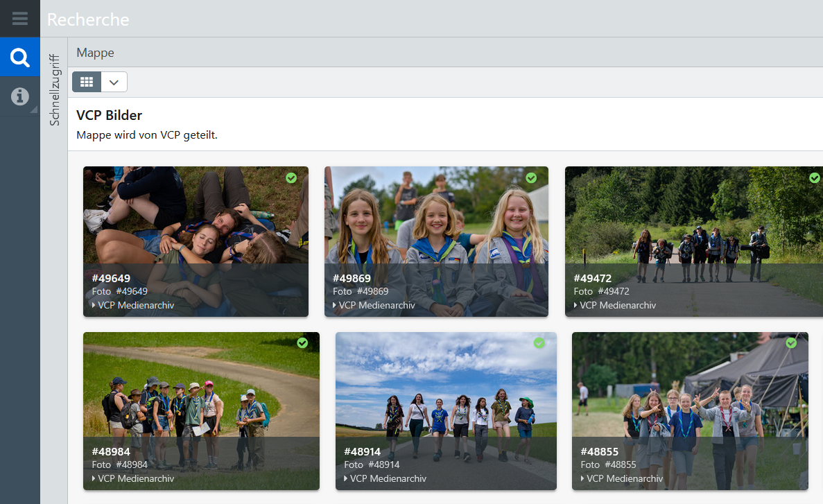Image resolution: width=823 pixels, height=504 pixels.
Task: Expand the view mode dropdown arrow
Action: [114, 82]
